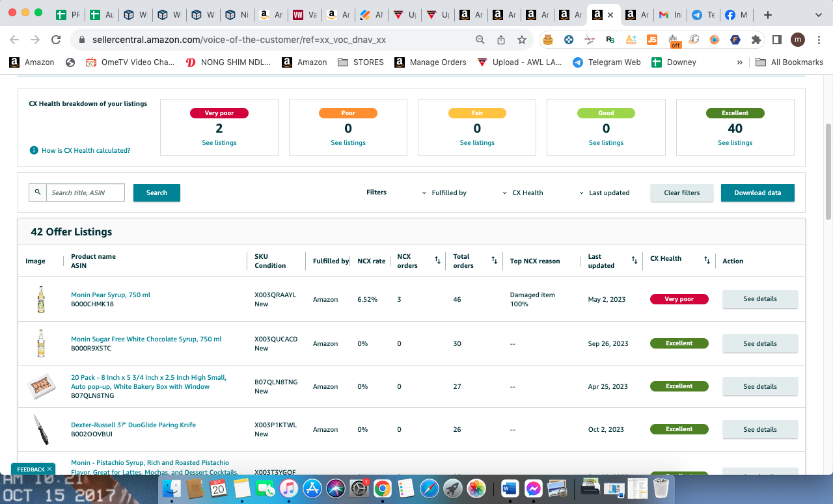
Task: Click the address bar URL
Action: coord(239,40)
